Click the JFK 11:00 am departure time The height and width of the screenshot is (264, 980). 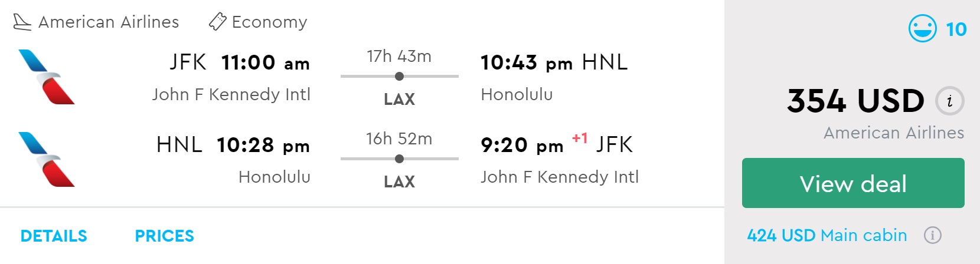(x=265, y=62)
